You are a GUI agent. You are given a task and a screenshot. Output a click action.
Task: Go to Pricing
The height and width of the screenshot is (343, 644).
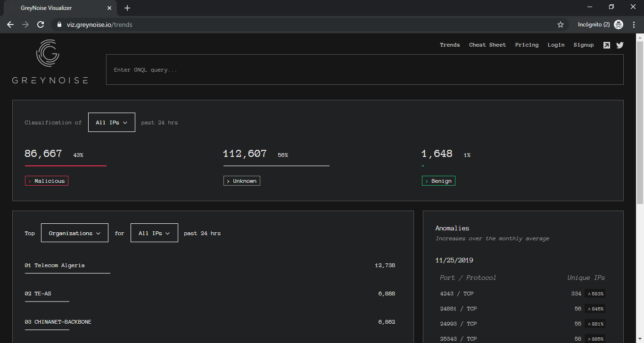click(527, 45)
